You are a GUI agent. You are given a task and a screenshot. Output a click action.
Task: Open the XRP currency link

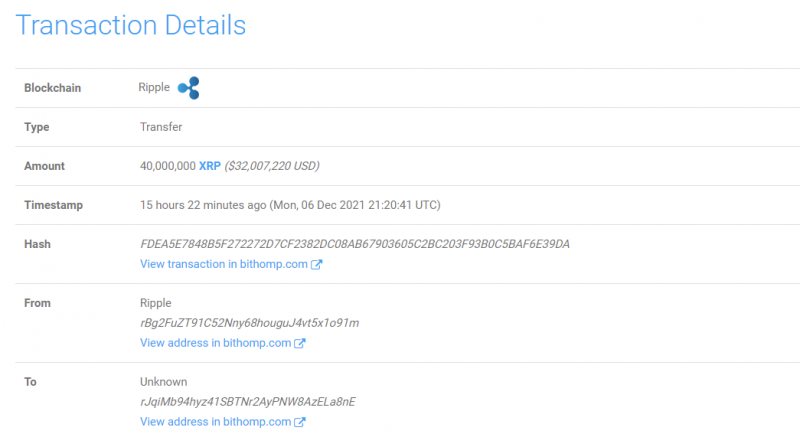[210, 166]
